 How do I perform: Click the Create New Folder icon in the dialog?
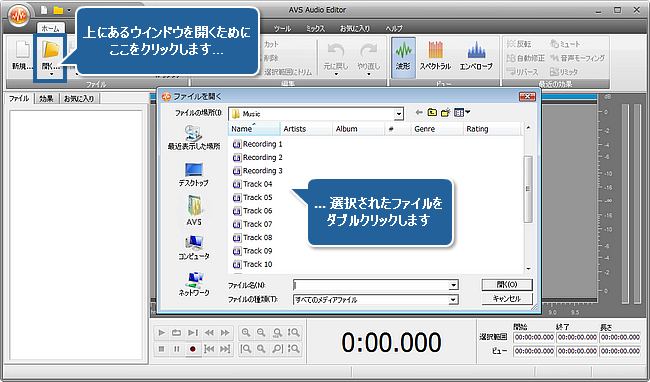tap(446, 112)
